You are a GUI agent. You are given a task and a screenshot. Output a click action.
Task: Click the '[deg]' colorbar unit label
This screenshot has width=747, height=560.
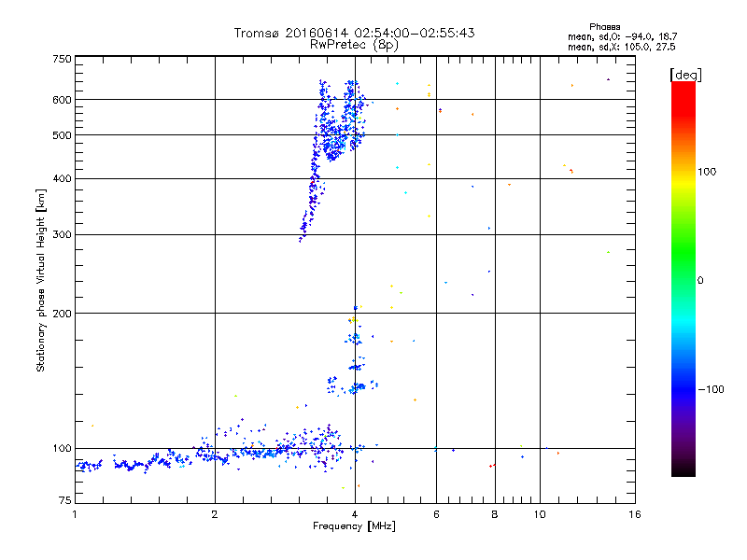click(685, 75)
